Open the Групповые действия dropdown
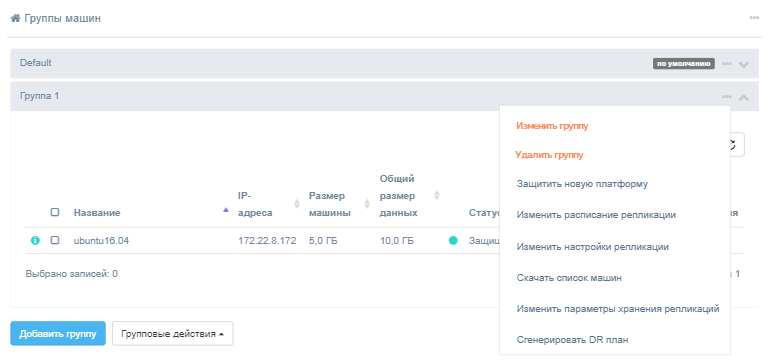This screenshot has width=769, height=364. click(x=173, y=334)
